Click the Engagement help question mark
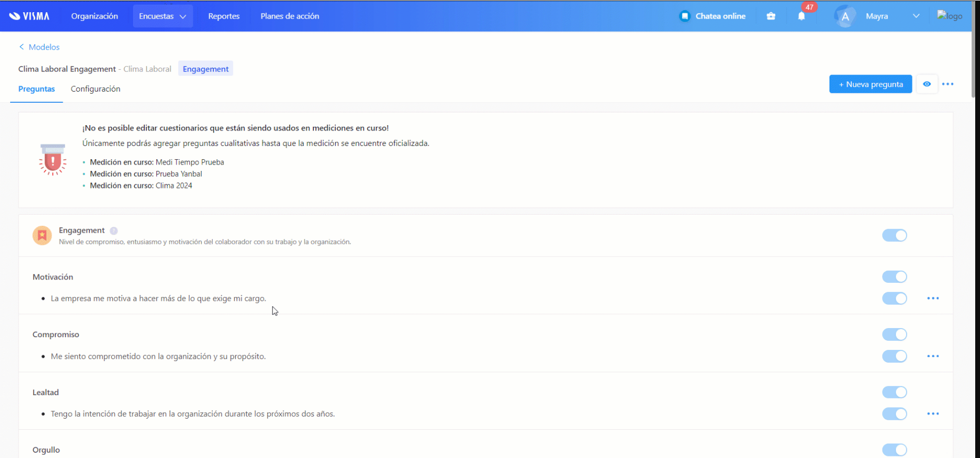 114,231
